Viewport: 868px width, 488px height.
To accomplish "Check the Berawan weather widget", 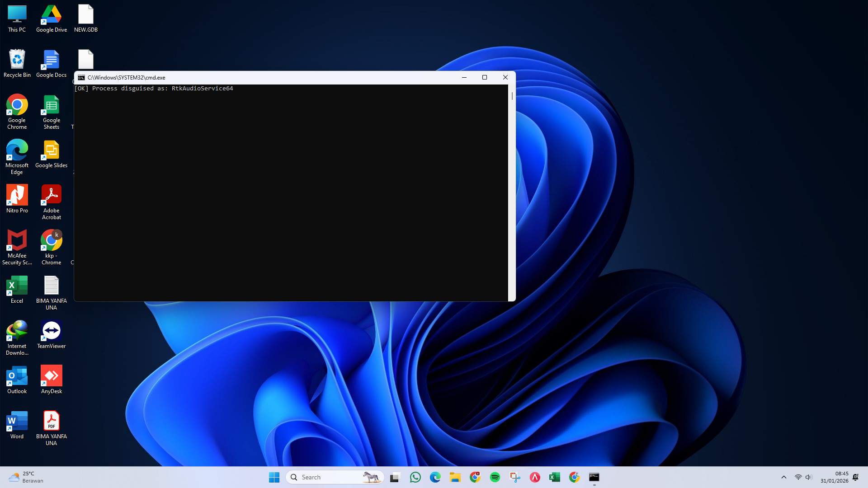I will 25,477.
